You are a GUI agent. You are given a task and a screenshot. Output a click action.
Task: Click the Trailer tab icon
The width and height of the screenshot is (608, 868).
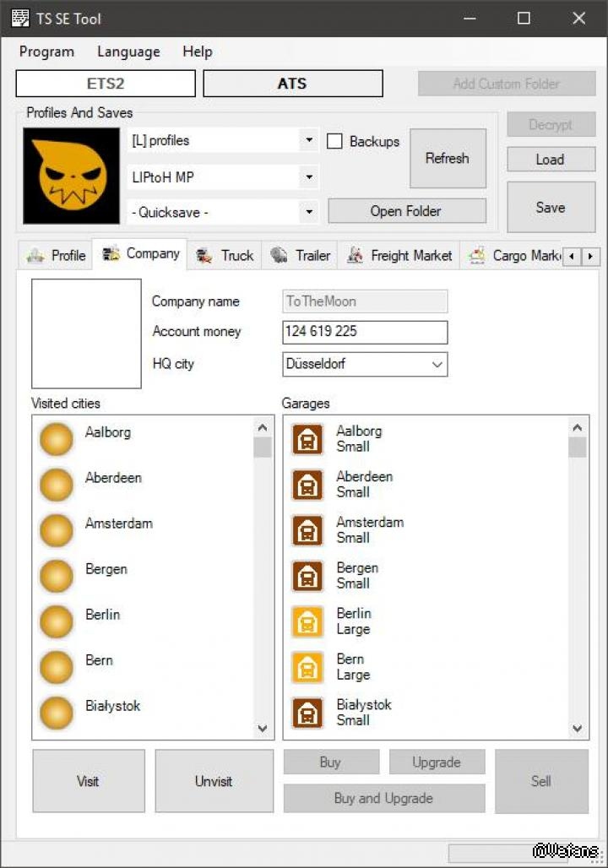coord(279,255)
